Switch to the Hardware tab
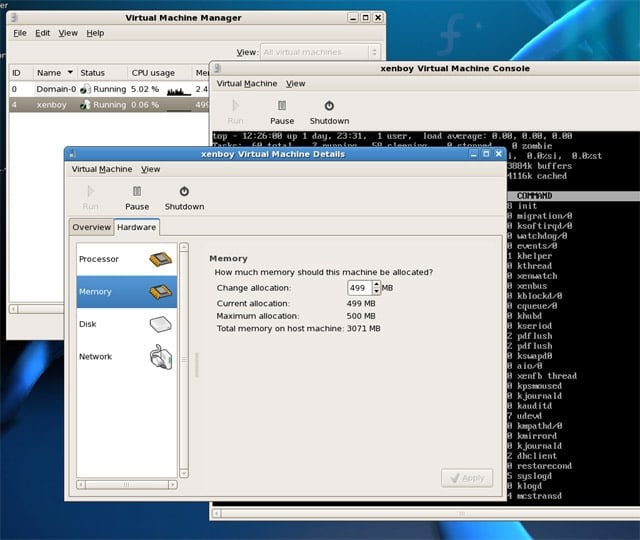The image size is (640, 540). [x=136, y=227]
